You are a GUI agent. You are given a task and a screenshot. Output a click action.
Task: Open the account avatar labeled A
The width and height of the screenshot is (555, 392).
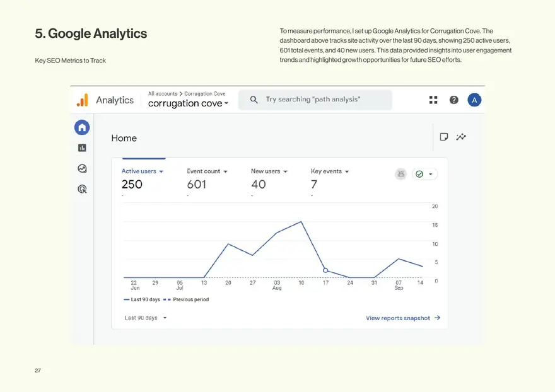[474, 100]
